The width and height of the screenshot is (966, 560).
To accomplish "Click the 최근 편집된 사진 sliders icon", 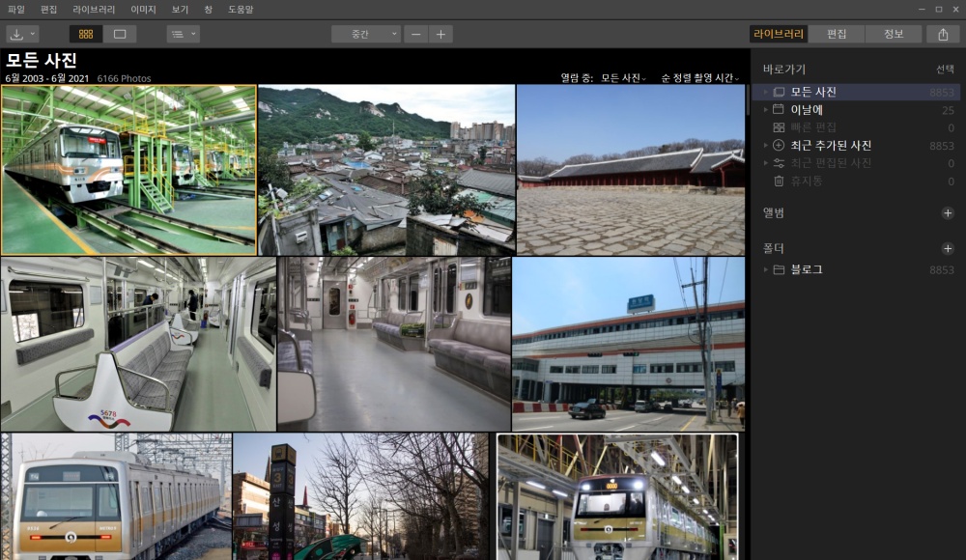I will pos(779,163).
